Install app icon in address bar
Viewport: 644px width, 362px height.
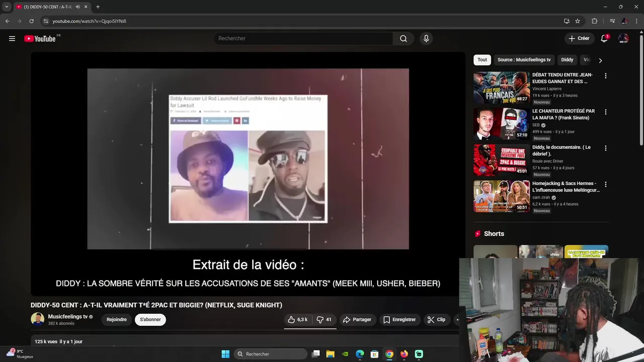pyautogui.click(x=567, y=21)
